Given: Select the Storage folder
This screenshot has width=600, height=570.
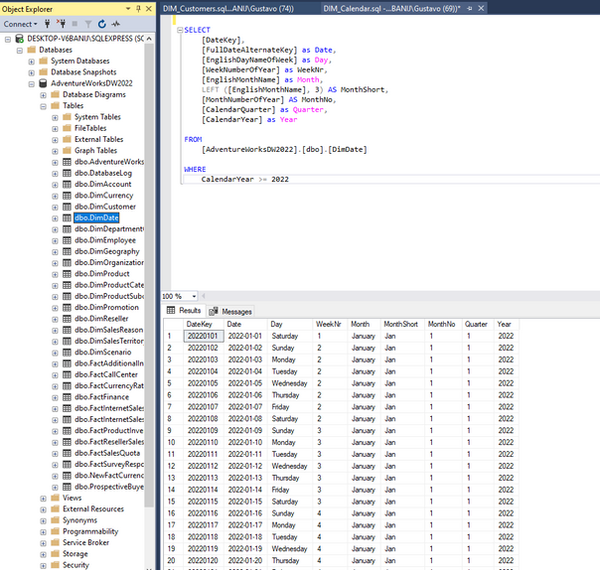Looking at the screenshot, I should click(x=75, y=554).
